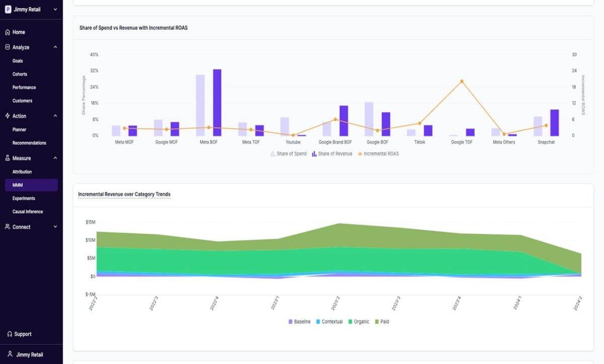The height and width of the screenshot is (364, 604).
Task: Click the Connect people icon
Action: point(8,227)
